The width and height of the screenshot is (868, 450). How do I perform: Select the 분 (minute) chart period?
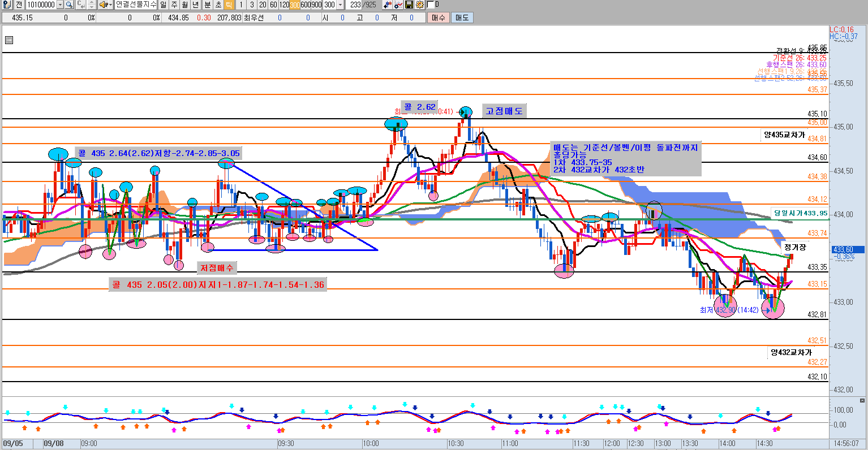coord(207,5)
